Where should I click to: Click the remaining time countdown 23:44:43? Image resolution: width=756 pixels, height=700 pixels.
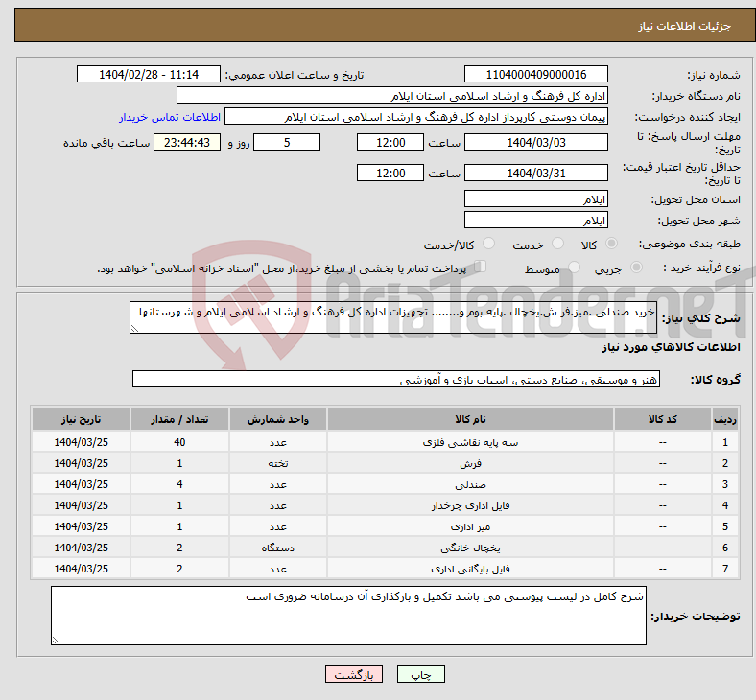point(187,143)
